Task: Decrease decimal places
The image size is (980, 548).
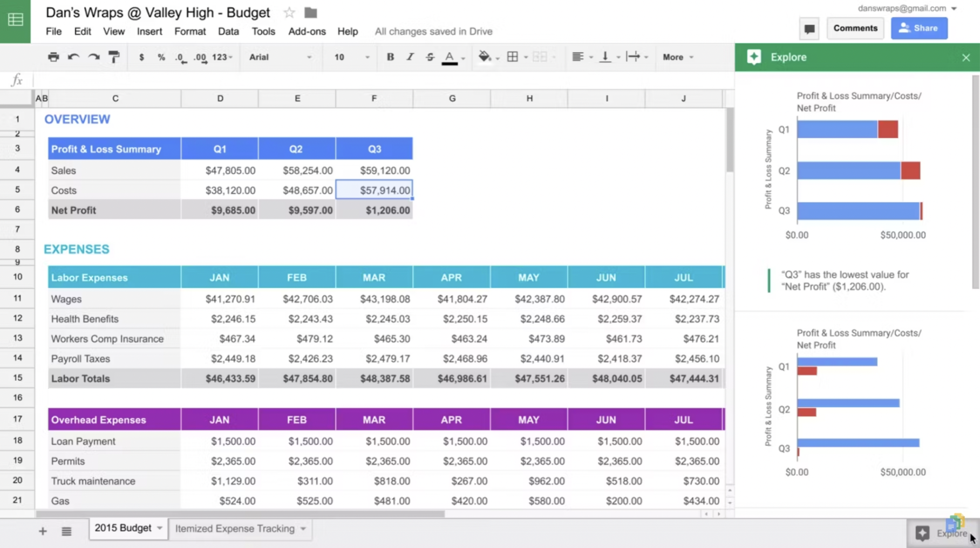Action: (180, 58)
